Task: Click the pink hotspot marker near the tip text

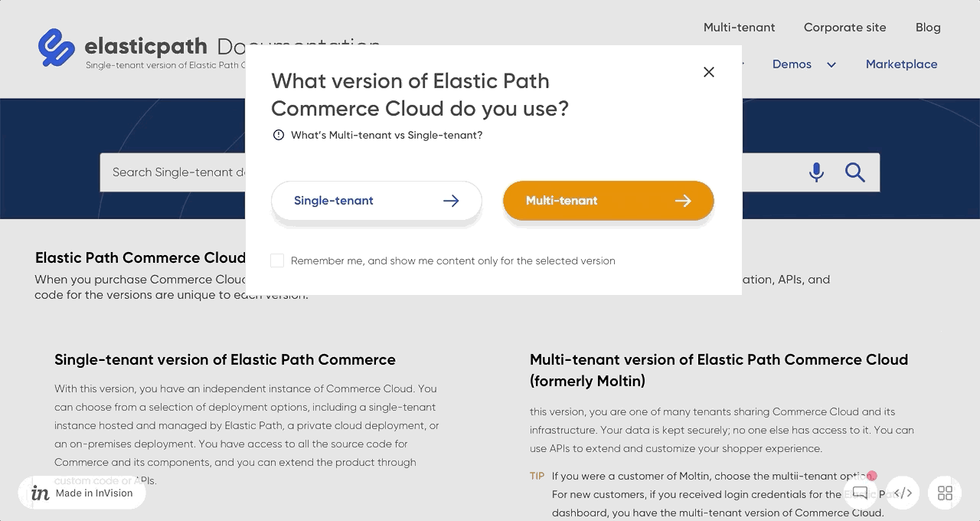Action: click(871, 476)
